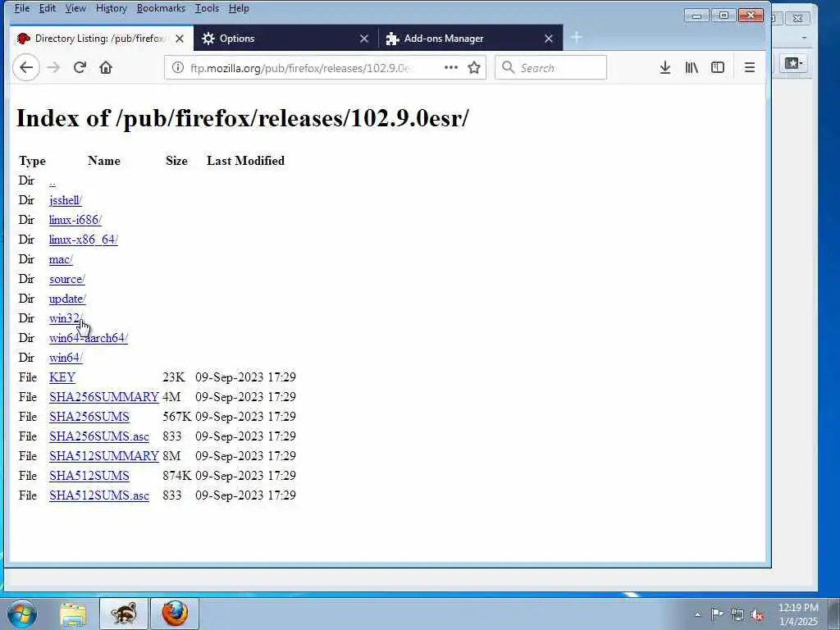The height and width of the screenshot is (630, 840).
Task: Open the Windows Start menu orb
Action: (x=22, y=614)
